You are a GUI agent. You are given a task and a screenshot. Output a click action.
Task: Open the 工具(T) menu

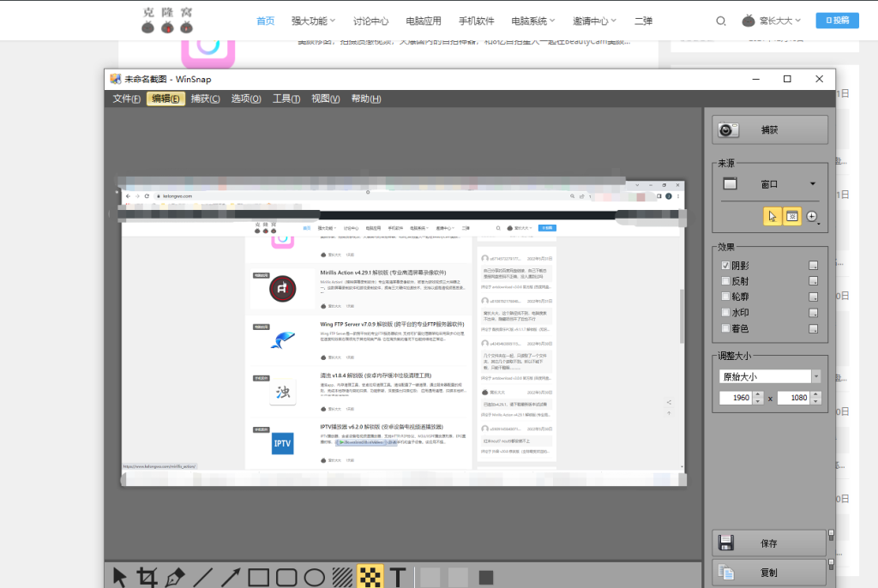pyautogui.click(x=286, y=99)
